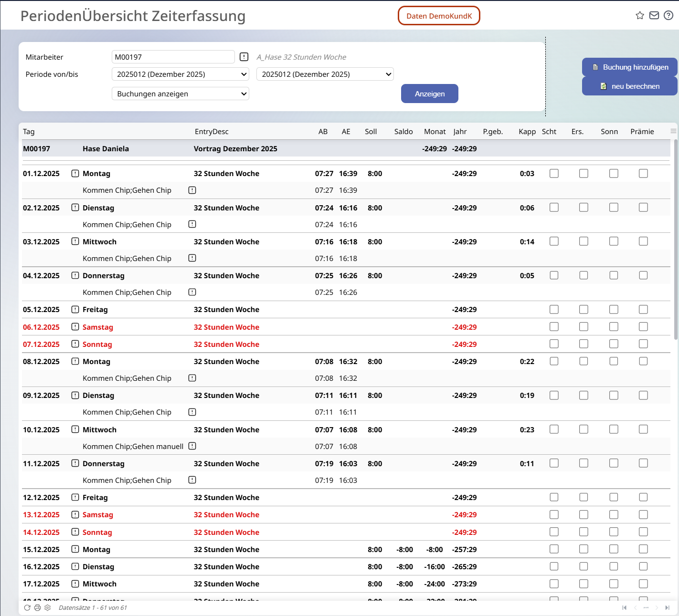Tick the Prämie checkbox for 03.12.2025
The image size is (679, 616).
pos(643,241)
